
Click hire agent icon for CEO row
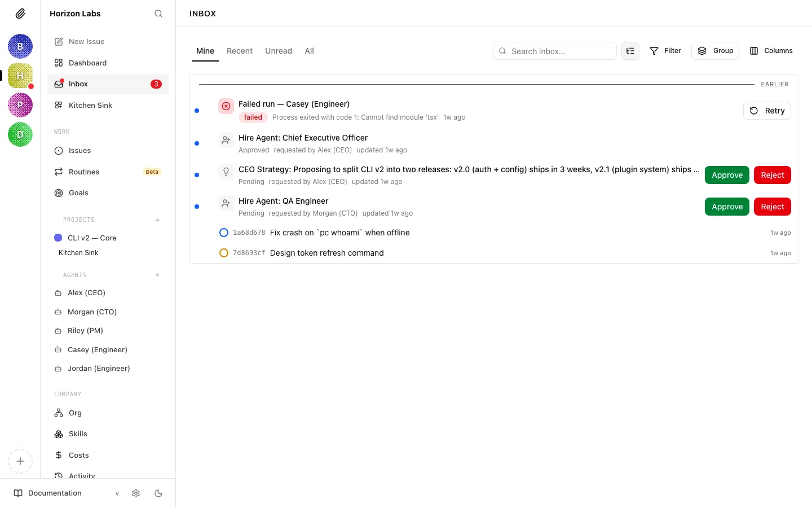tap(226, 140)
